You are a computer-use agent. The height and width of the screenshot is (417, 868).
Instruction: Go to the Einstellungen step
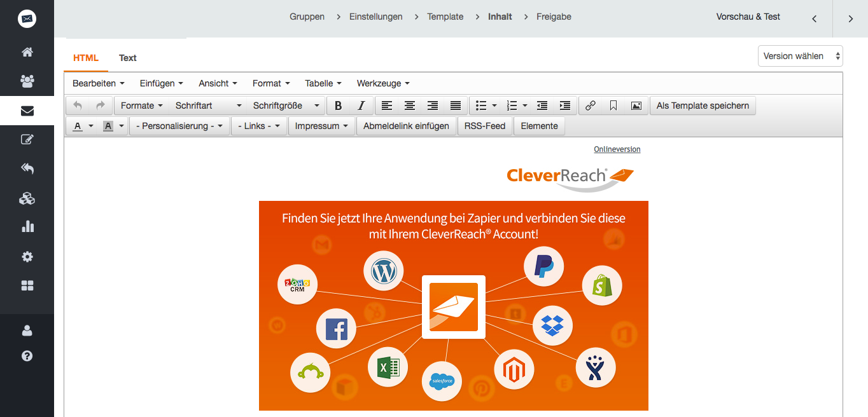click(x=376, y=17)
